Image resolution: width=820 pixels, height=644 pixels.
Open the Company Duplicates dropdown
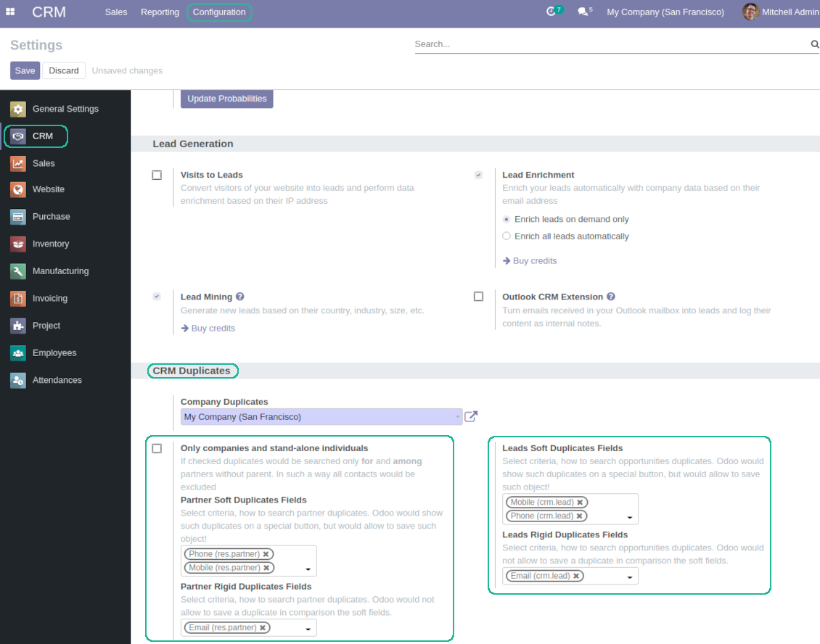click(x=321, y=416)
